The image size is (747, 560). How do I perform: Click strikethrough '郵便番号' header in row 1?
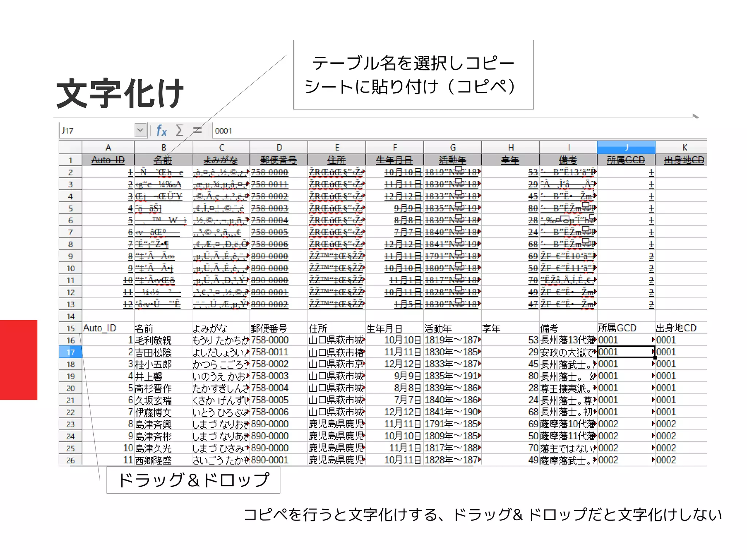point(279,160)
